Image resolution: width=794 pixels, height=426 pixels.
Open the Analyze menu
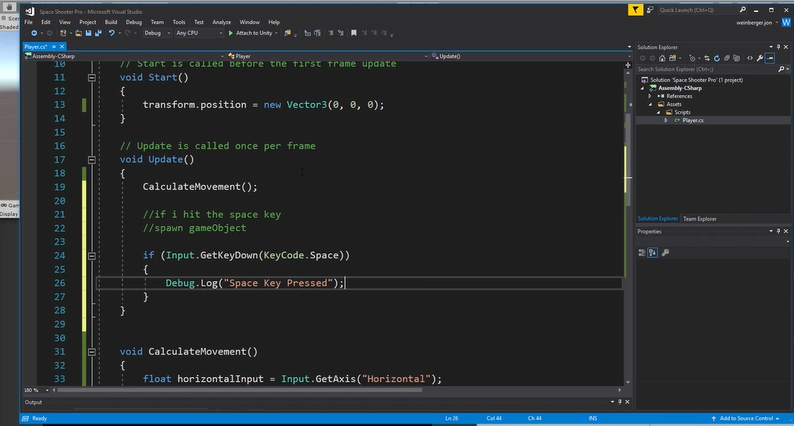(221, 22)
